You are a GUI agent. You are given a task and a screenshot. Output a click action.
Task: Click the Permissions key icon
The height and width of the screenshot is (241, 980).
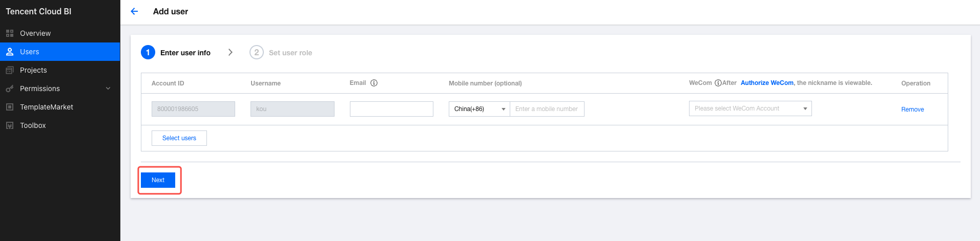(x=10, y=89)
